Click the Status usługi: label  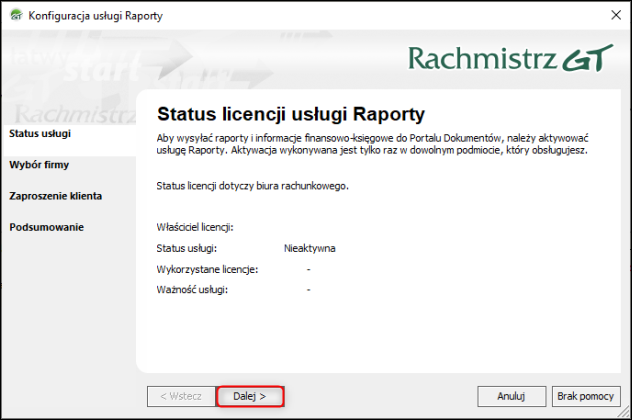pos(187,248)
